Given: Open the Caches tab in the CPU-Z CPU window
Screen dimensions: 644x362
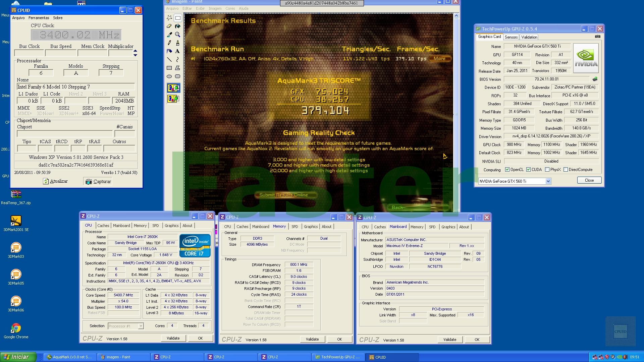Looking at the screenshot, I should pyautogui.click(x=103, y=226).
